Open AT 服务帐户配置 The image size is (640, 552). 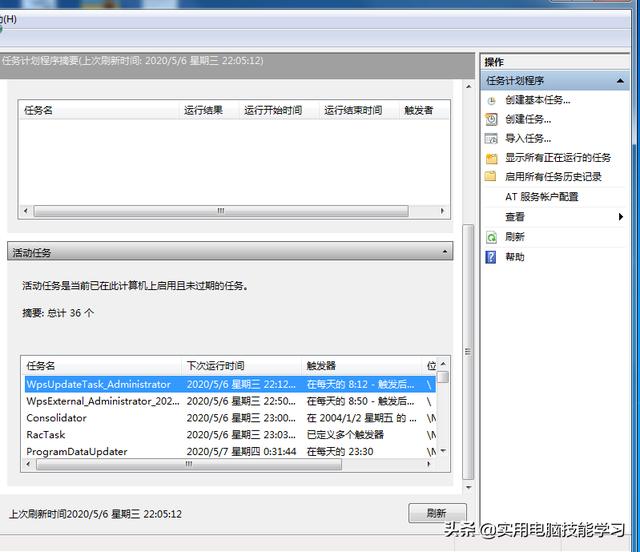click(542, 197)
